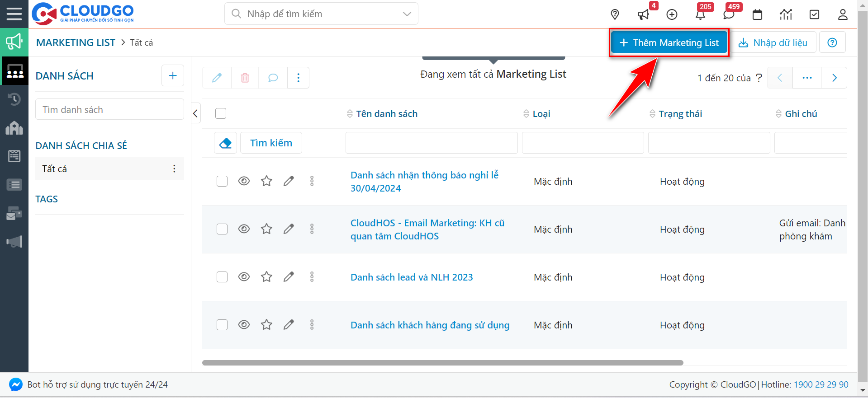Open the hamburger main menu
868x398 pixels.
14,14
